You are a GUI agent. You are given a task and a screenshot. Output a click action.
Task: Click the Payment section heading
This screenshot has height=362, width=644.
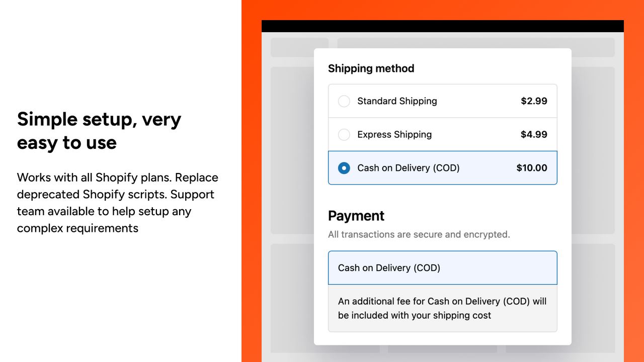pos(356,216)
